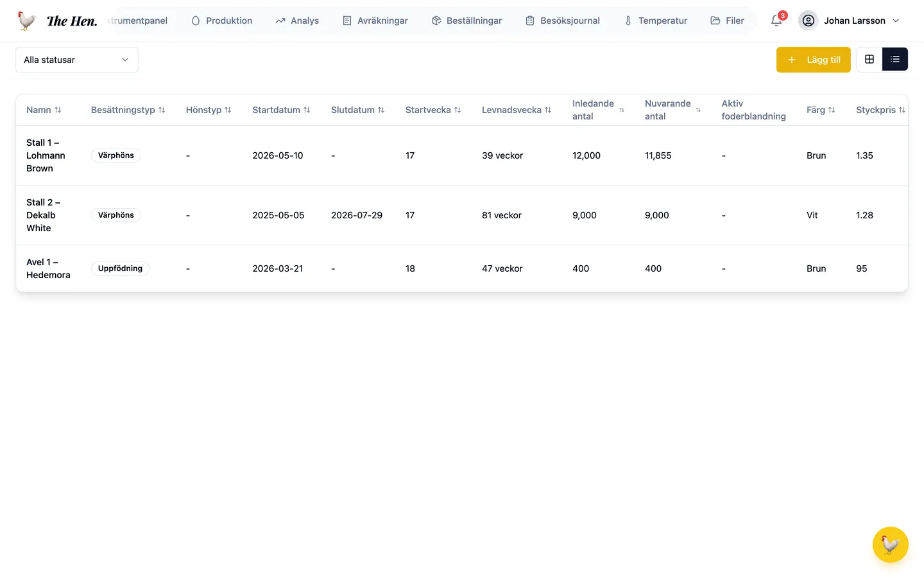
Task: Open notifications bell
Action: (x=776, y=21)
